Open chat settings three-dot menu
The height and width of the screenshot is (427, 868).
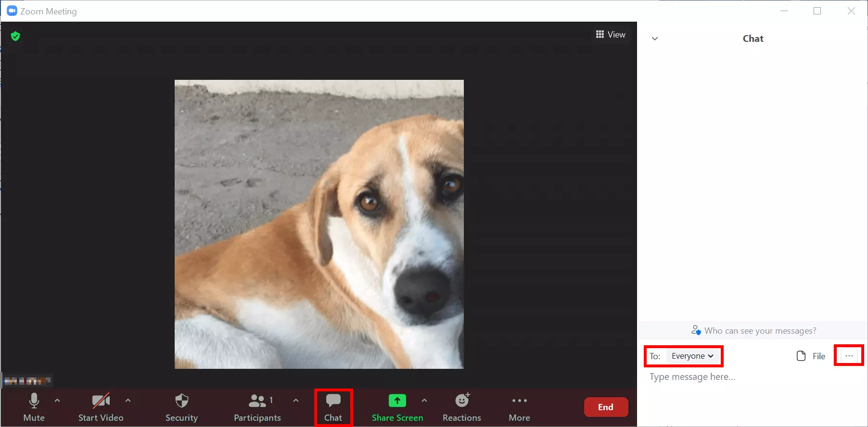coord(849,356)
